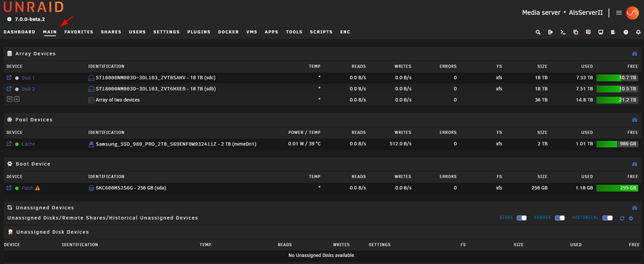Viewport: 644px width, 264px height.
Task: Open the TOOLS tab
Action: tap(294, 32)
